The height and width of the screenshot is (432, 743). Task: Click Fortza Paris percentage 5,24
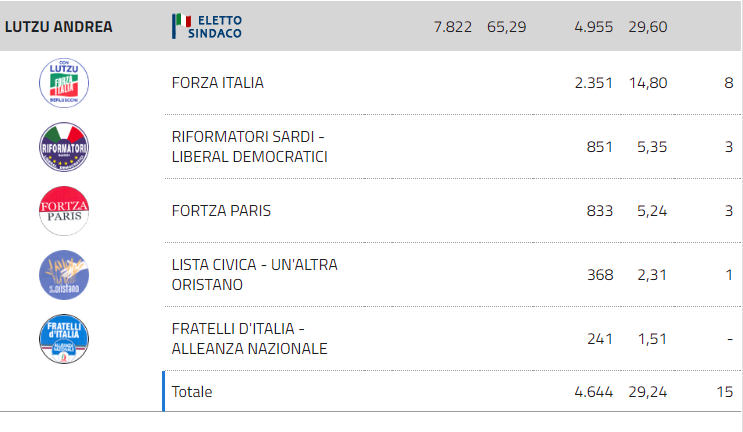tap(652, 211)
